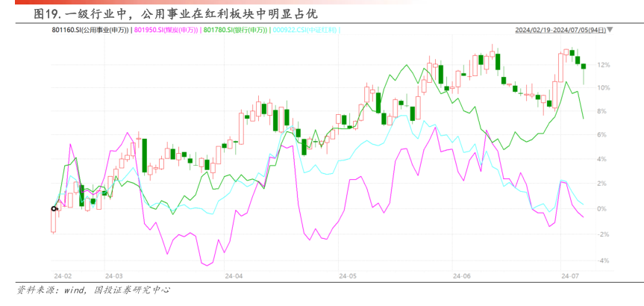The height and width of the screenshot is (306, 644).
Task: Click the 24-04 x-axis date label
Action: point(234,275)
